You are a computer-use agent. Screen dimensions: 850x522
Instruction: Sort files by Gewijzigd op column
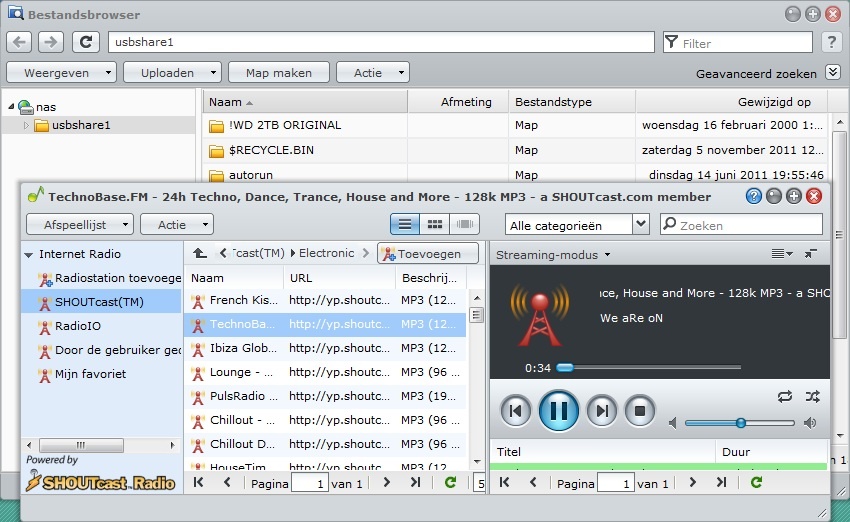click(x=731, y=102)
